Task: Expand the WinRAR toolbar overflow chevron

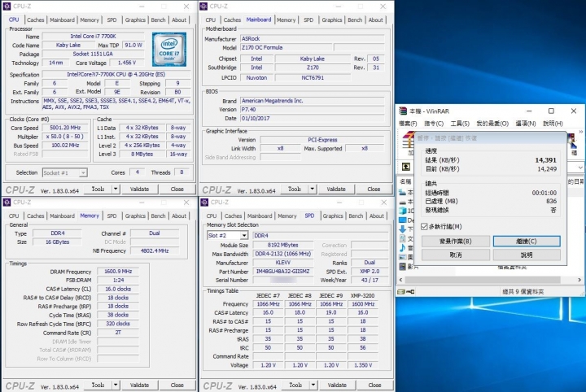Action: tap(581, 132)
